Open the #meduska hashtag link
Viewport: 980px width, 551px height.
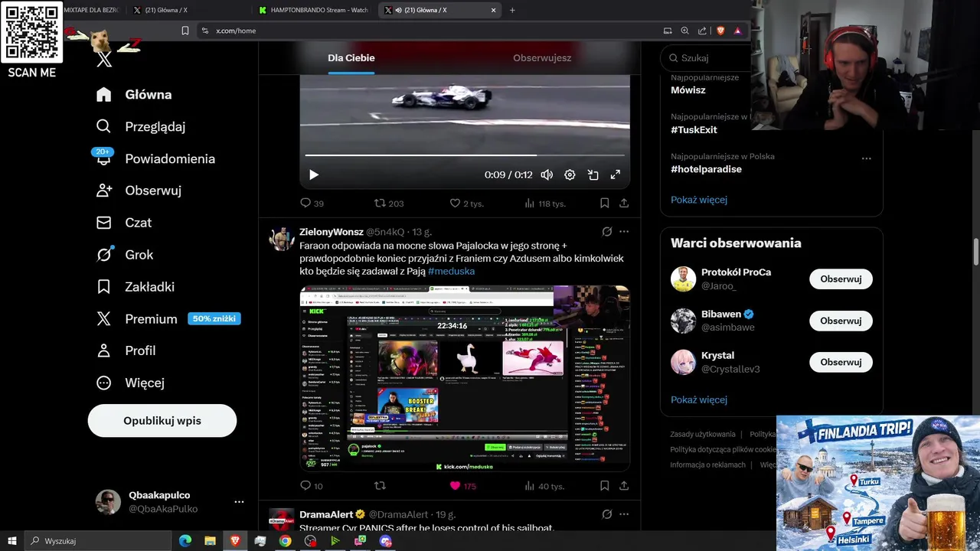(451, 271)
